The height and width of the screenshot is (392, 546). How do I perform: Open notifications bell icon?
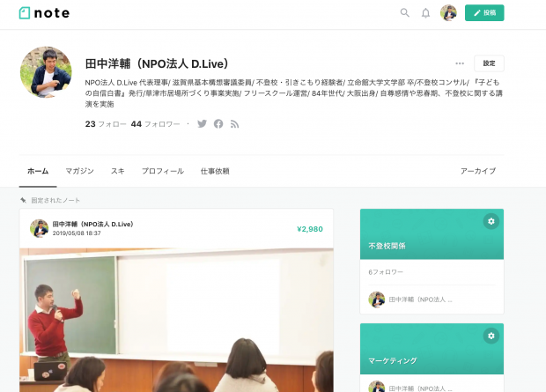425,13
